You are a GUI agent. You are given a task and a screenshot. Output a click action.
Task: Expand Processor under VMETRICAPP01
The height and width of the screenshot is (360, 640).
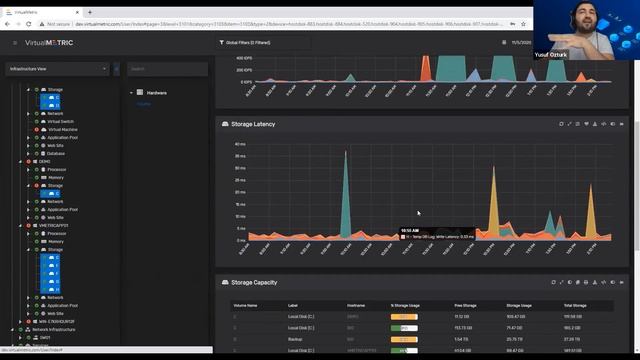[x=28, y=234]
